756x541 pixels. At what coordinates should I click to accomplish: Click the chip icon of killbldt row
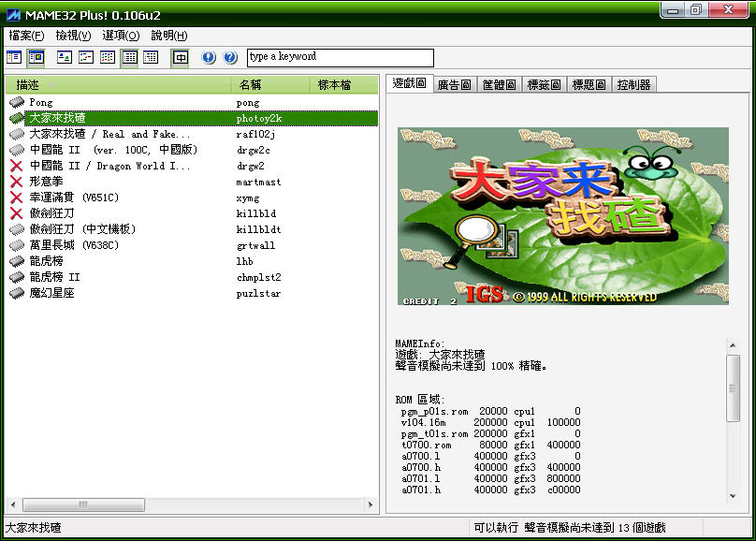click(17, 229)
